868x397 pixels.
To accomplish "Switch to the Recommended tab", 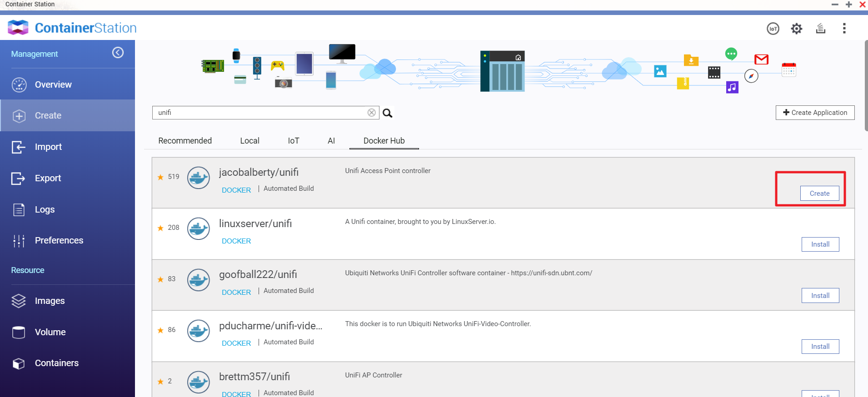I will coord(185,141).
